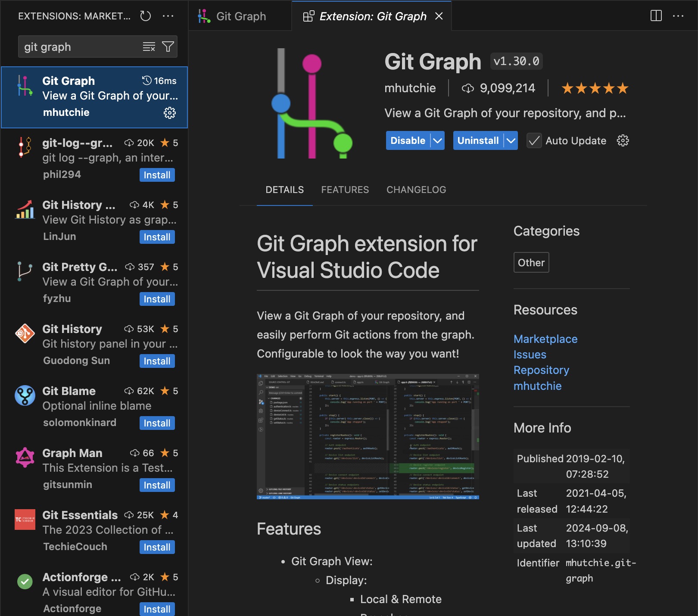
Task: Open the DETAILS tab
Action: click(285, 190)
